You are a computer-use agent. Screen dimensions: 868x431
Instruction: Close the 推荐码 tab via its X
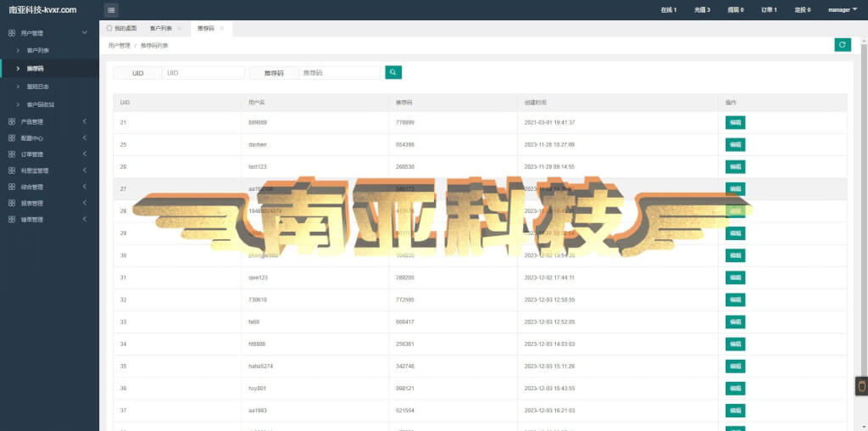[x=221, y=28]
